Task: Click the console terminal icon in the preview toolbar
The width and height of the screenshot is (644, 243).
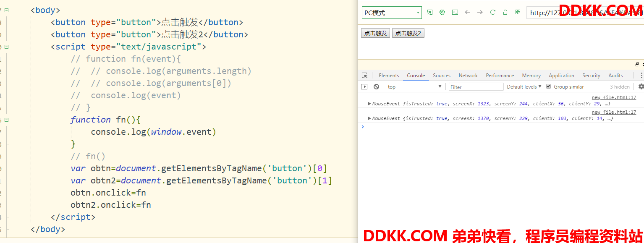Action: [x=455, y=12]
